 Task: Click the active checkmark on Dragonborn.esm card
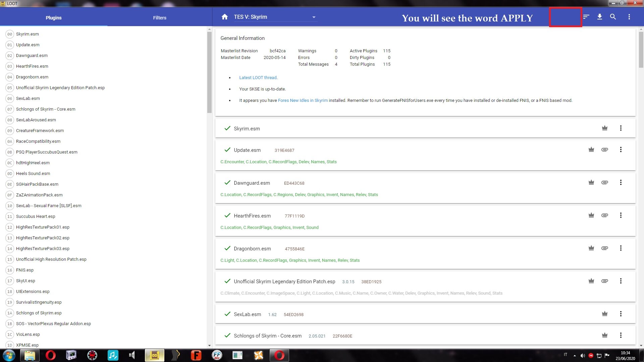click(227, 248)
